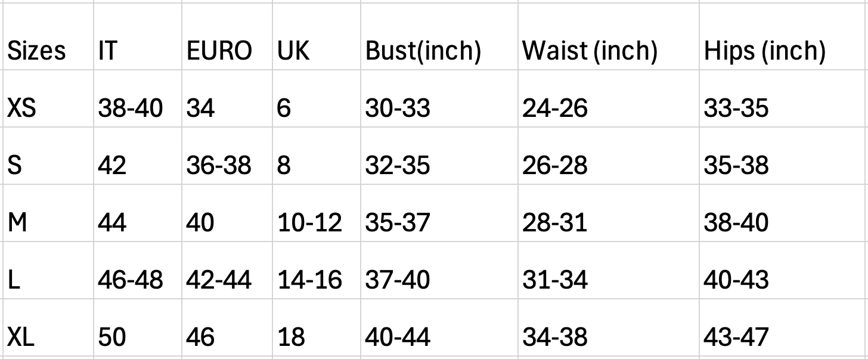Click Bust cell containing 37-40
Screen dimensions: 868x359
[x=439, y=270]
